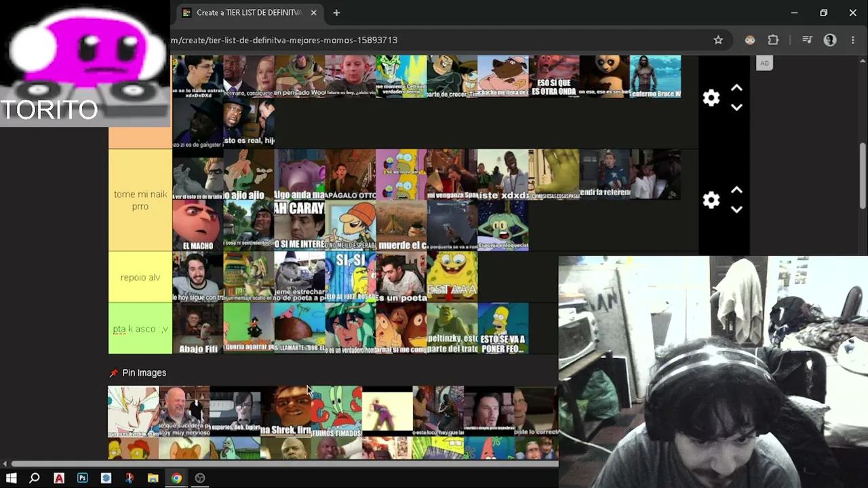Pick the Mr. Krabs 'FUIMOS TIMADOS' unranked image
The height and width of the screenshot is (488, 868).
click(x=337, y=411)
